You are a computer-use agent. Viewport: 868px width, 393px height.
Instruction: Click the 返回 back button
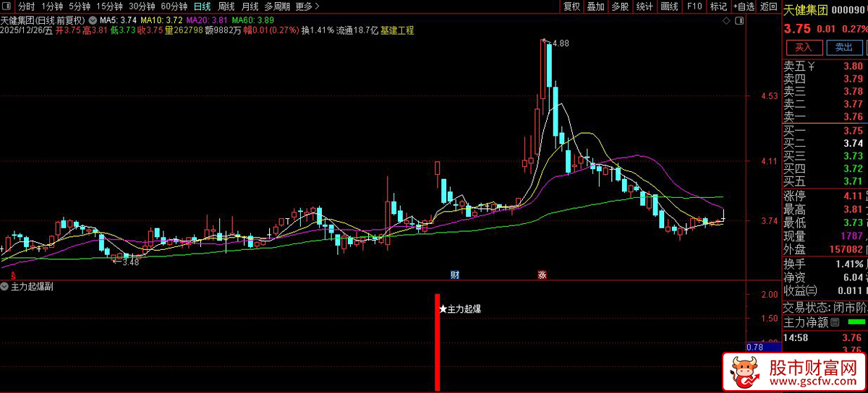tap(768, 7)
